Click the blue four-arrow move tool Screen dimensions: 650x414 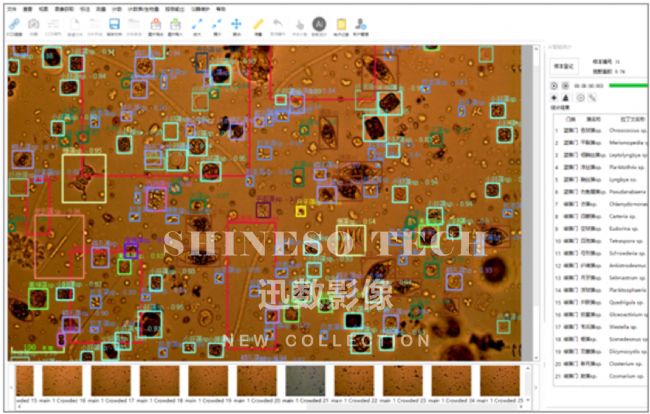tap(237, 24)
